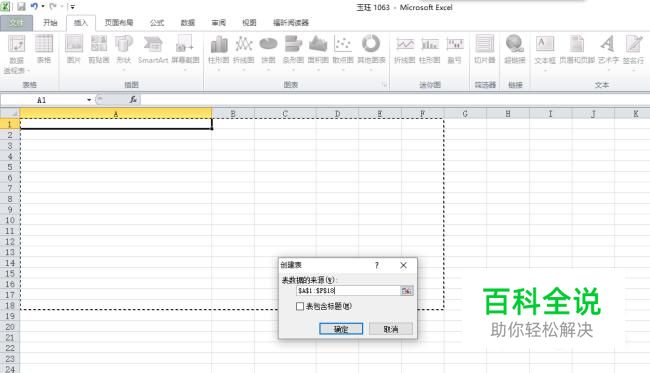This screenshot has height=373, width=650.
Task: Insert a Line sparkline (迷你图 折线图)
Action: pyautogui.click(x=405, y=50)
